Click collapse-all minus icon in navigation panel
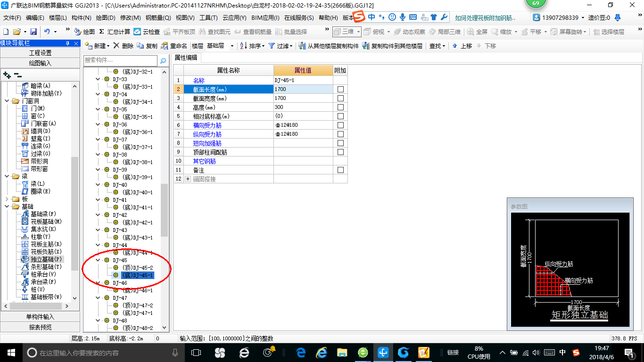 coord(17,74)
